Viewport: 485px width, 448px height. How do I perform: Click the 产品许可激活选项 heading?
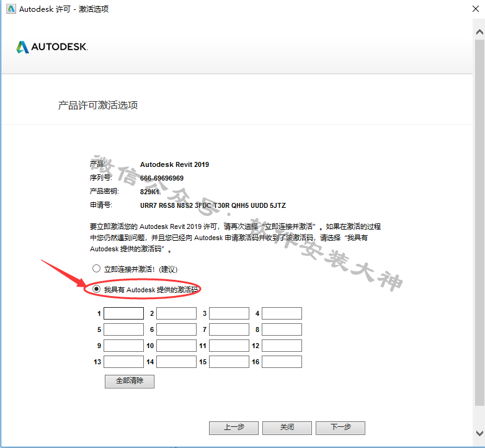[98, 105]
